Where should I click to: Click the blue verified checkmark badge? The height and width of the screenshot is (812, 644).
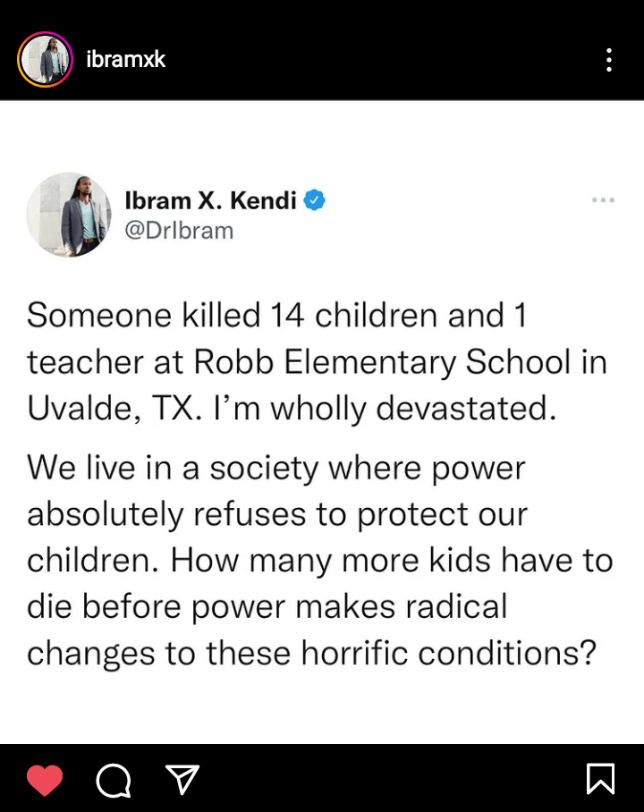(x=314, y=200)
